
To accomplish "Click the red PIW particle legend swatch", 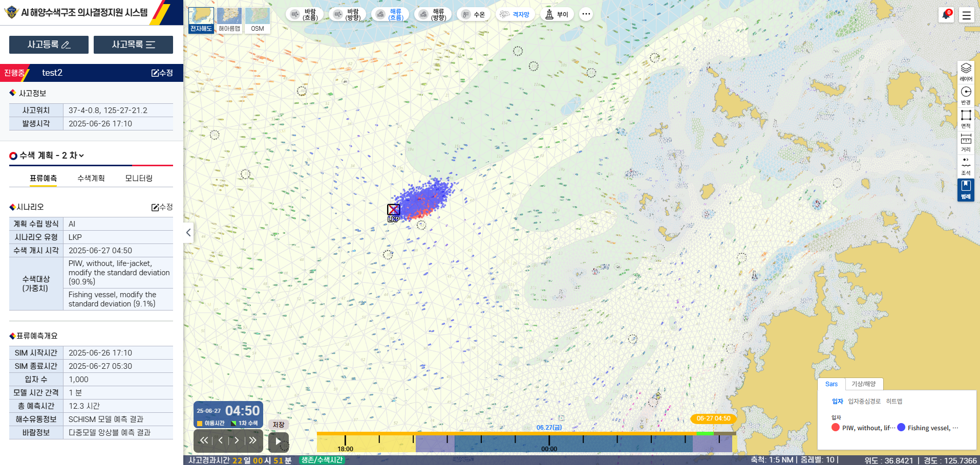I will [x=836, y=428].
